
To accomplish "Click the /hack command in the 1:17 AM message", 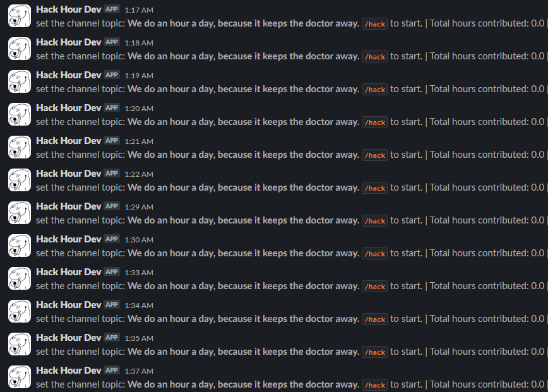I will pyautogui.click(x=374, y=24).
